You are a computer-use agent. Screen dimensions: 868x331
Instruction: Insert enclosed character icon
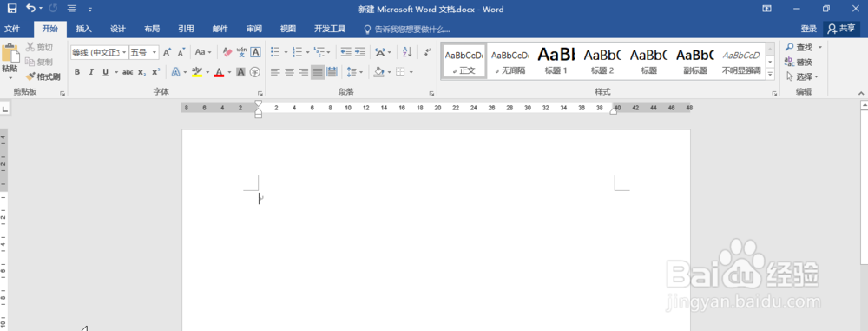tap(254, 72)
